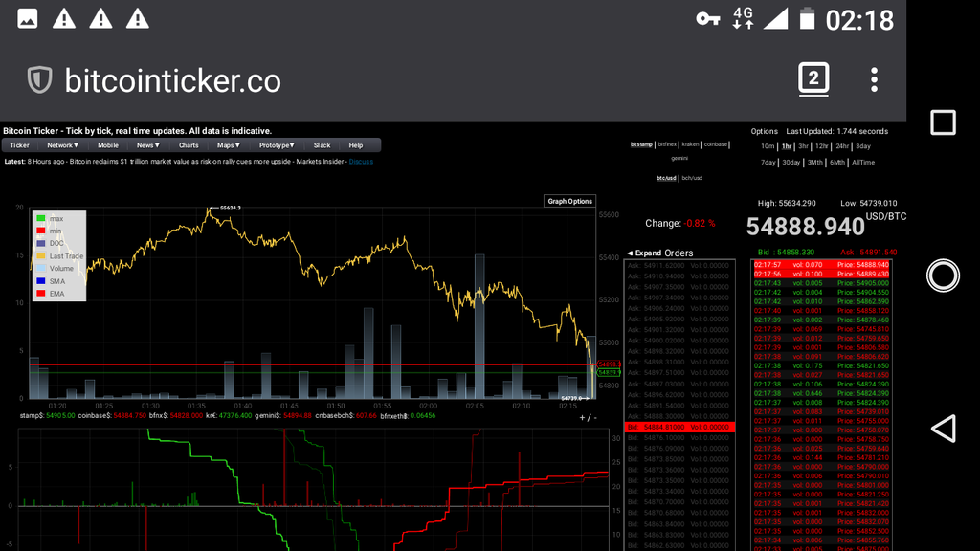Set the chart range to 30day
Viewport: 980px width, 551px height.
pos(791,163)
